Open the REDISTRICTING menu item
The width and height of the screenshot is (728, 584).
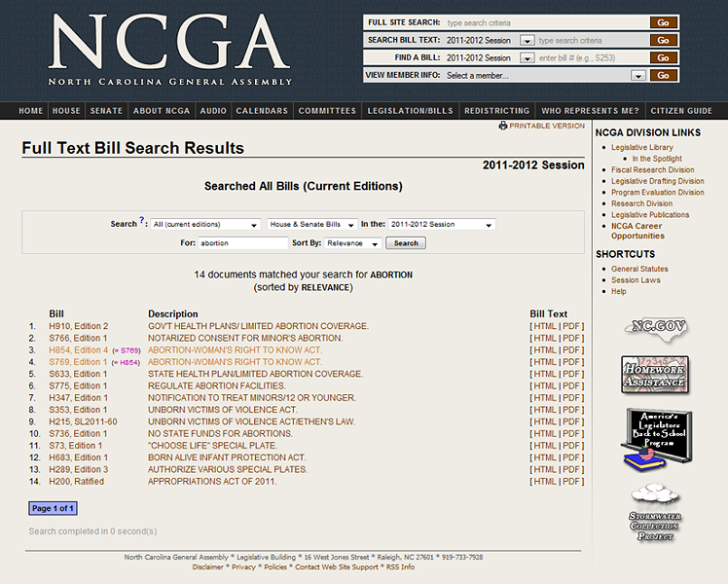pos(496,111)
